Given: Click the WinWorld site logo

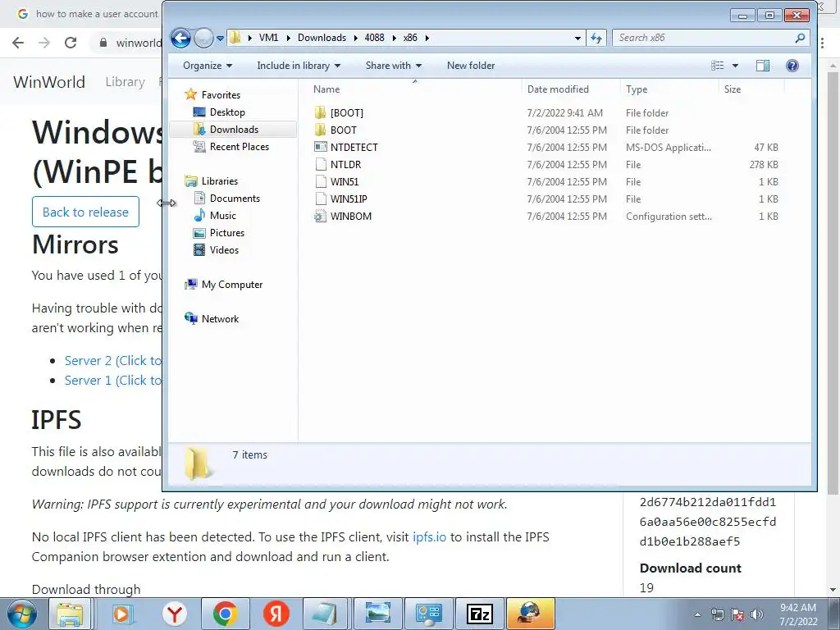Looking at the screenshot, I should pos(49,82).
